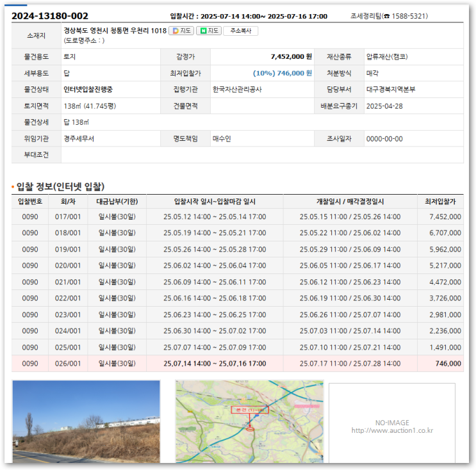Click the 입찰 정보(인터넷 입찰) section heading
476x470 pixels.
[x=60, y=186]
